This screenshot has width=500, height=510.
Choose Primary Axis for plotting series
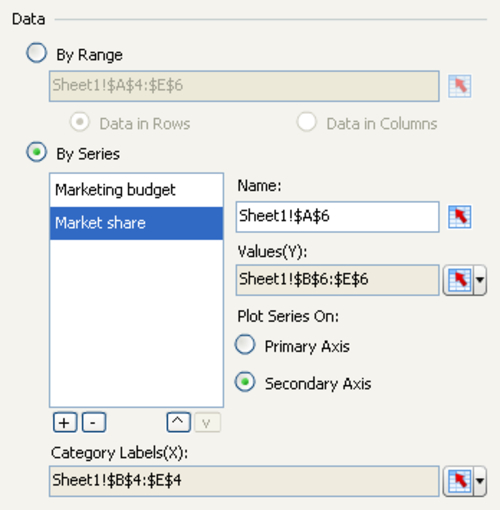245,344
